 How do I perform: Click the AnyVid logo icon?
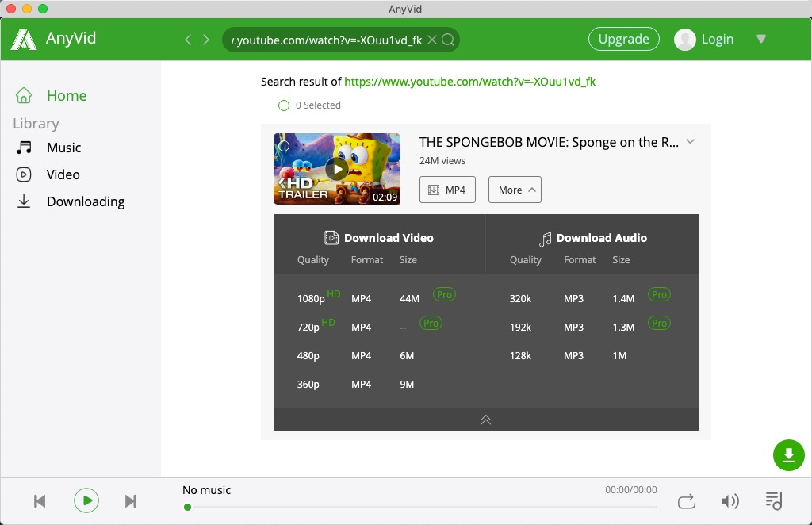pos(24,40)
